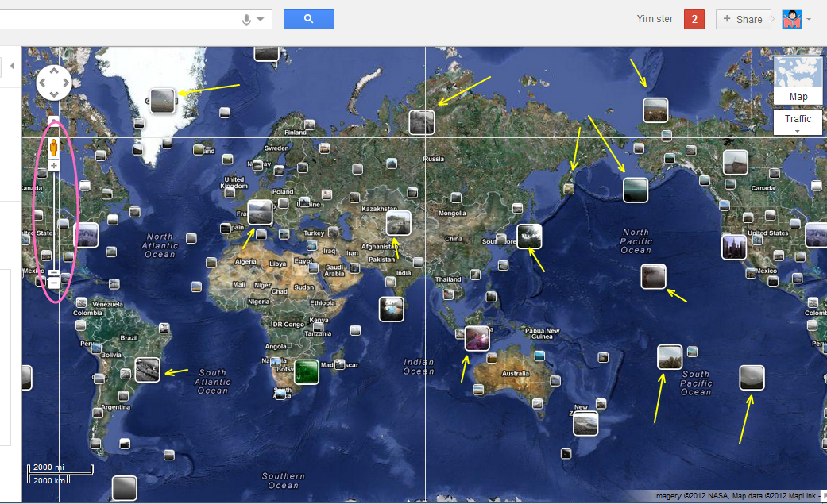Viewport: 827px width, 504px height.
Task: Click the microphone voice search icon
Action: (245, 17)
